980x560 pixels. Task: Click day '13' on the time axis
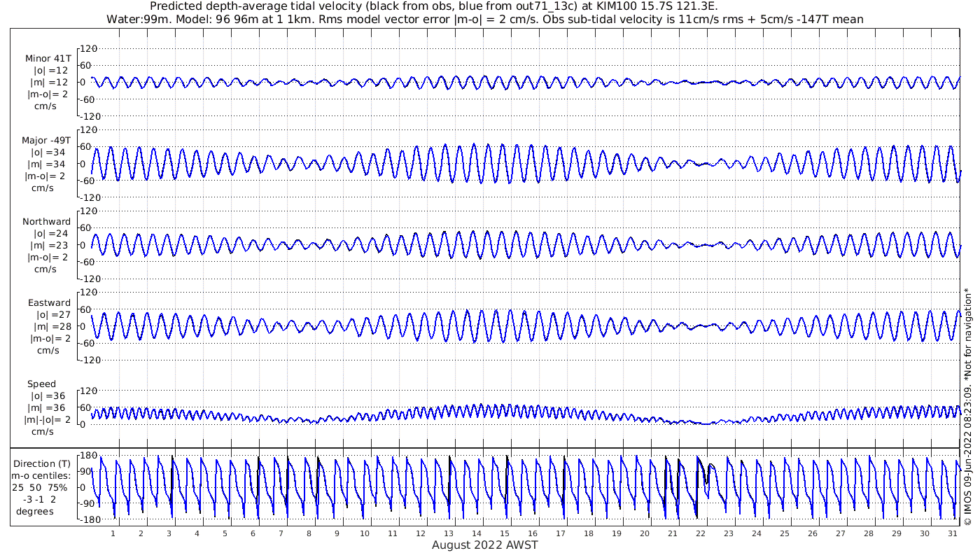(449, 533)
